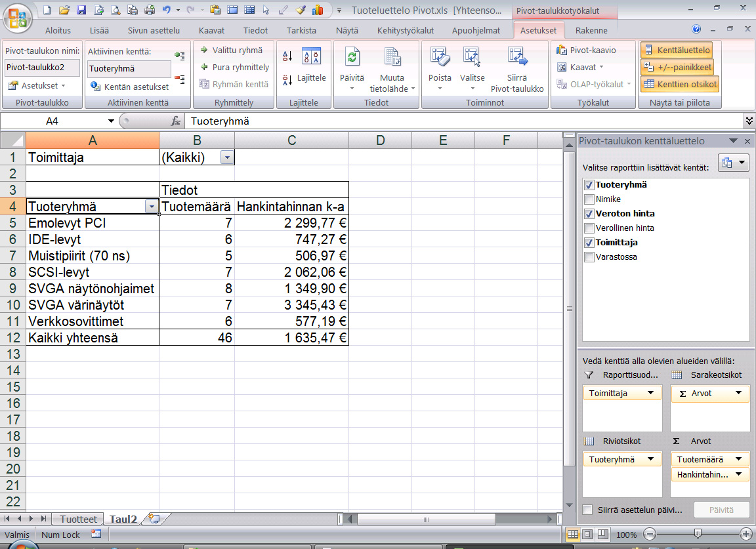Click the function fx icon

click(175, 121)
